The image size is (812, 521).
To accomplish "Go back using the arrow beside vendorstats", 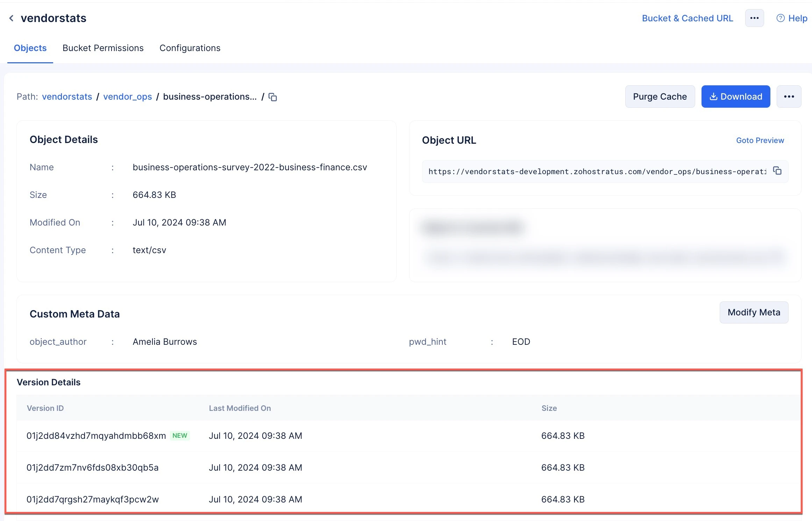I will coord(12,18).
